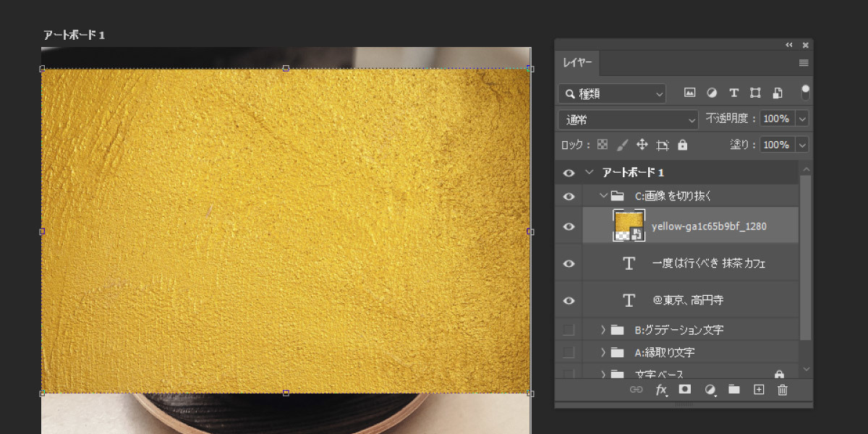Filter for smart object layers

pos(777,93)
